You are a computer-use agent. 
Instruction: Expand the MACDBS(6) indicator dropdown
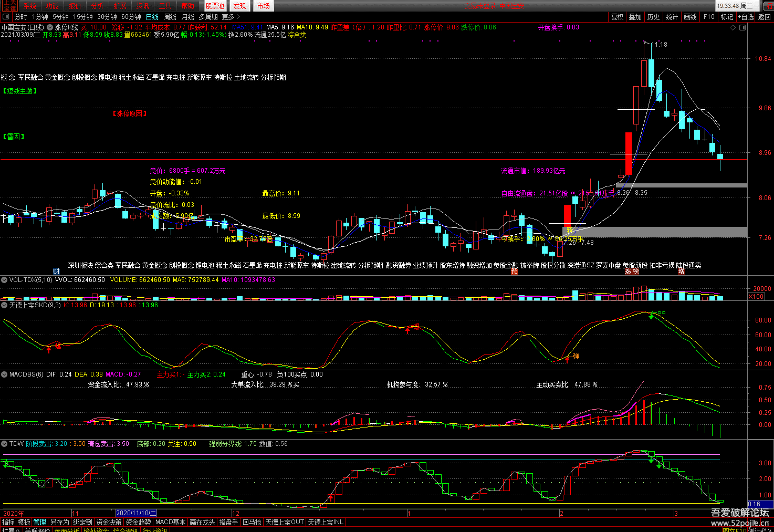[5, 374]
